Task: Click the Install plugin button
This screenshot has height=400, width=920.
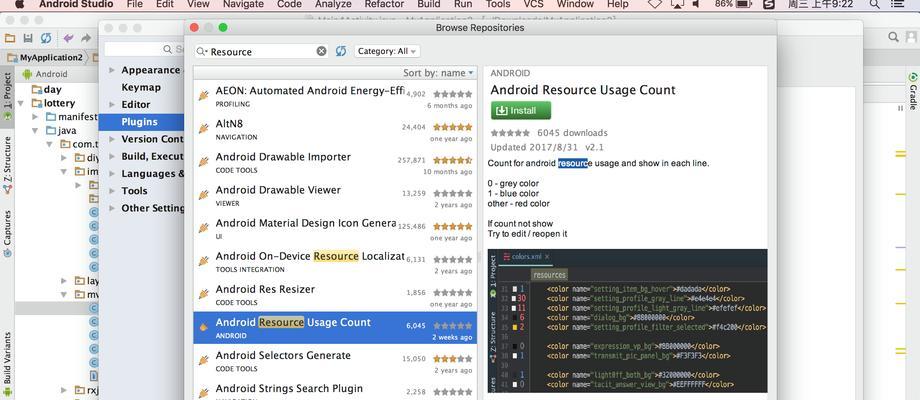Action: click(521, 110)
